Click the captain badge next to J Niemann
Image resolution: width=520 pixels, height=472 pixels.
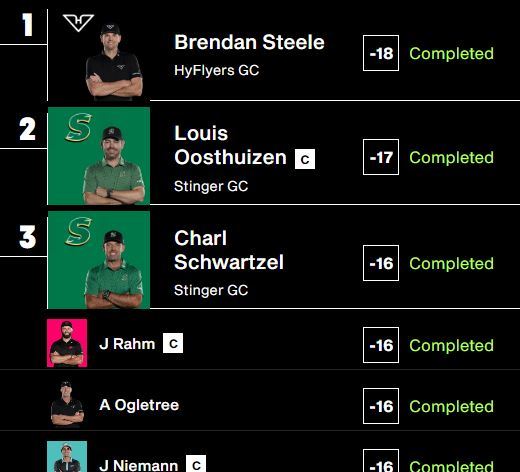[x=196, y=464]
